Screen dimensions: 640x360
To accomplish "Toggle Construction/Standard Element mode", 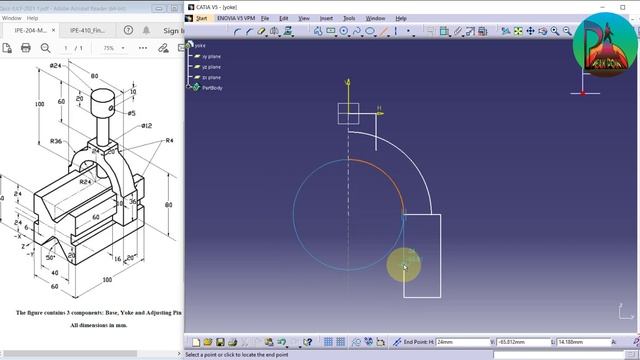I will 356,342.
